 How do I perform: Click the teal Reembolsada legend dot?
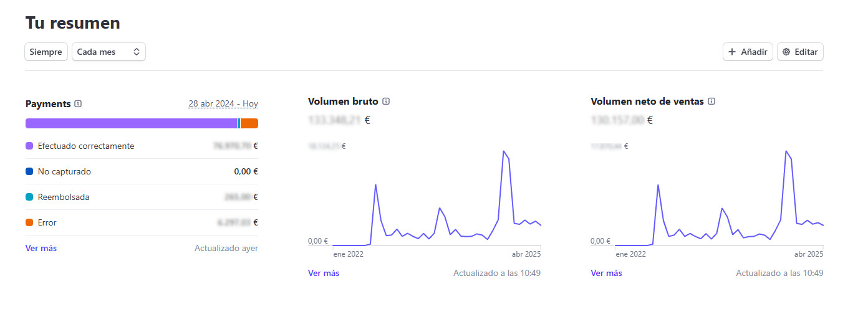[x=29, y=197]
